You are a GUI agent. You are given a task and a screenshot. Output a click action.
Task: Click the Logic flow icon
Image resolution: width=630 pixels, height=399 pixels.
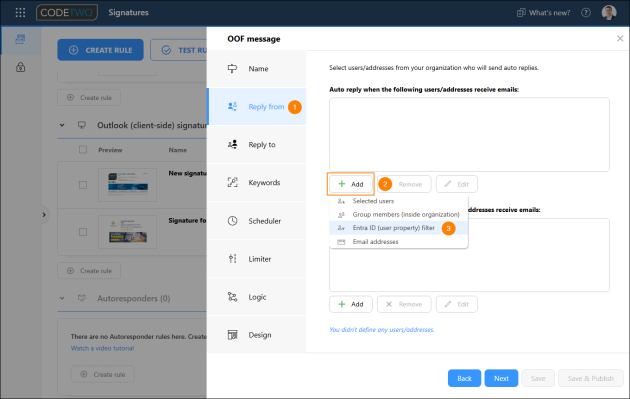232,297
